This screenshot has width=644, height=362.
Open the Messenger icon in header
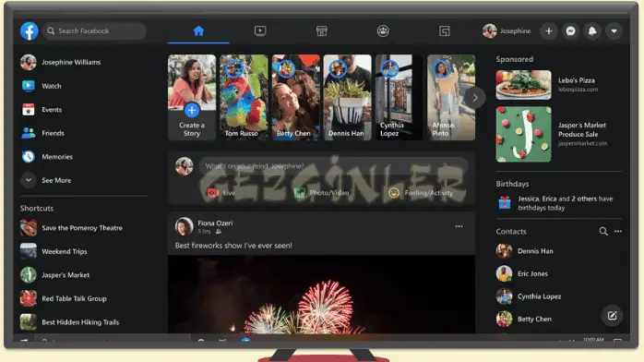point(570,30)
